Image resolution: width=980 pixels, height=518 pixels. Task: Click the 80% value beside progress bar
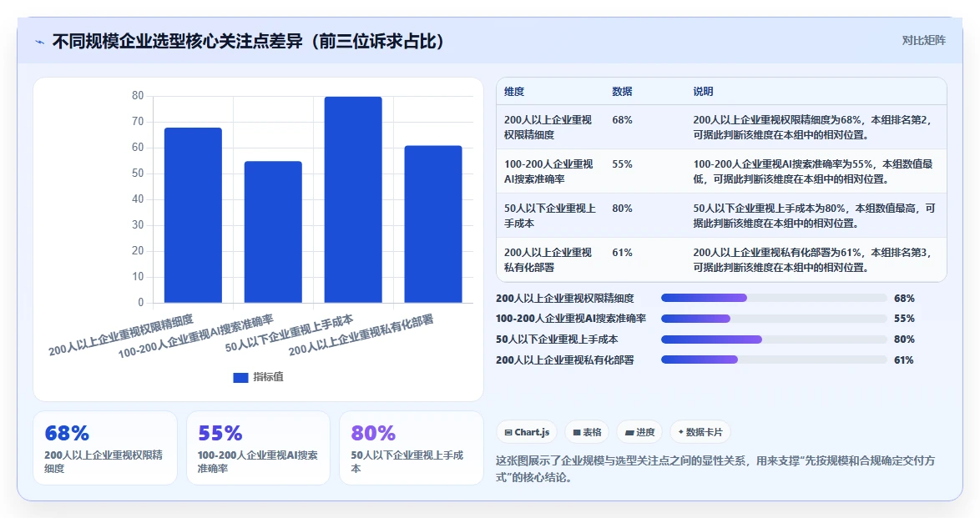[x=904, y=339]
